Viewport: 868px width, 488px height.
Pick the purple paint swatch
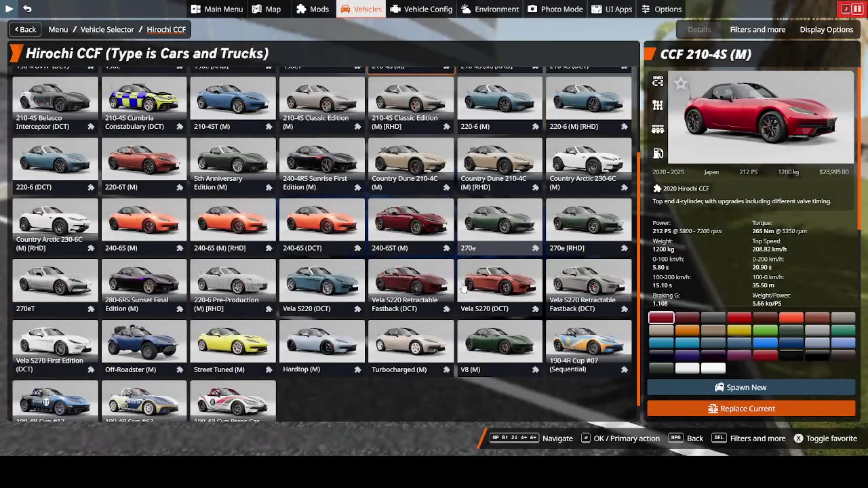687,355
